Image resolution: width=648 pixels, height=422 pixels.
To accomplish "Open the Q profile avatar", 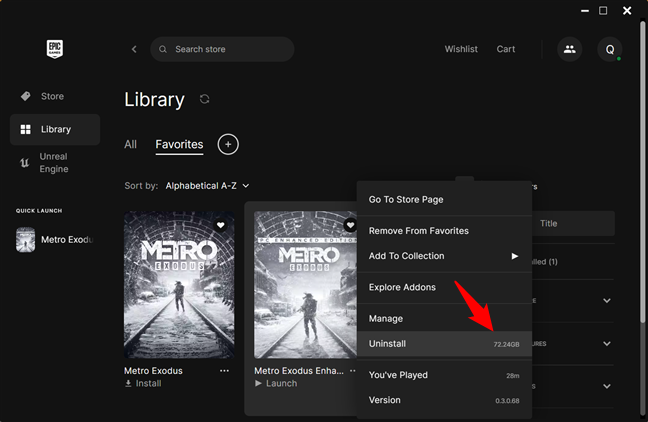I will coord(610,49).
